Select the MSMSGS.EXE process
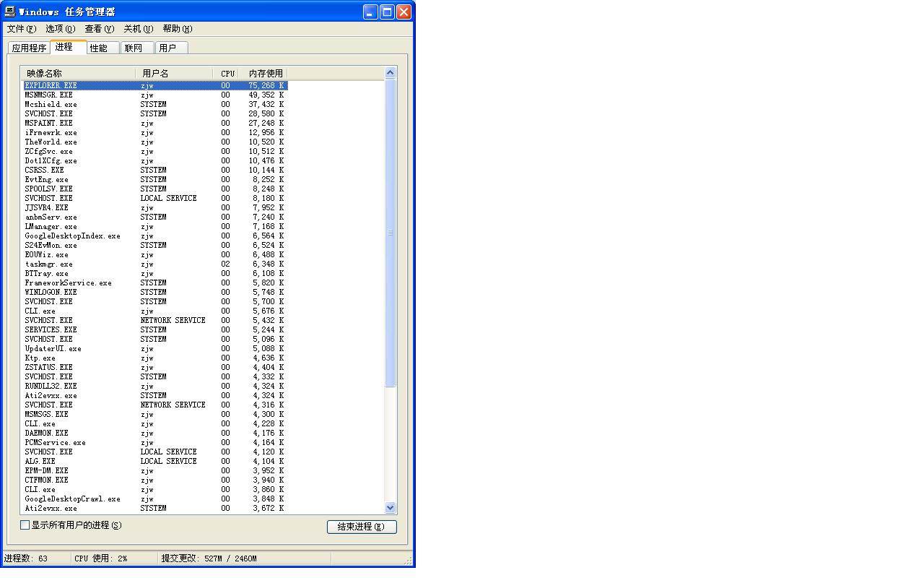Image resolution: width=924 pixels, height=578 pixels. click(155, 414)
